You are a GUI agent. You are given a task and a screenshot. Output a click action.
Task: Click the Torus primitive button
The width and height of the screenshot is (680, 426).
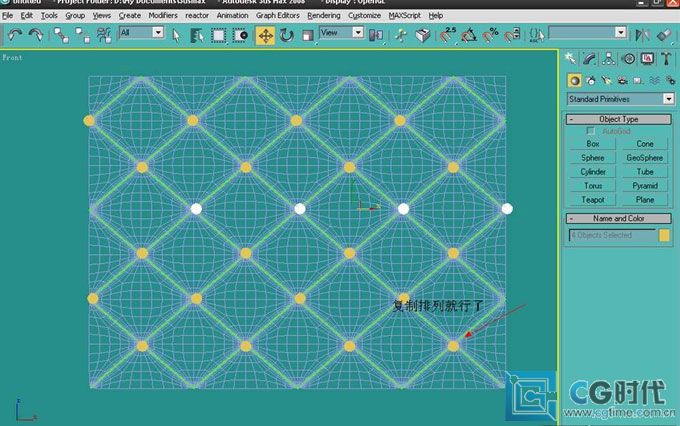click(593, 185)
